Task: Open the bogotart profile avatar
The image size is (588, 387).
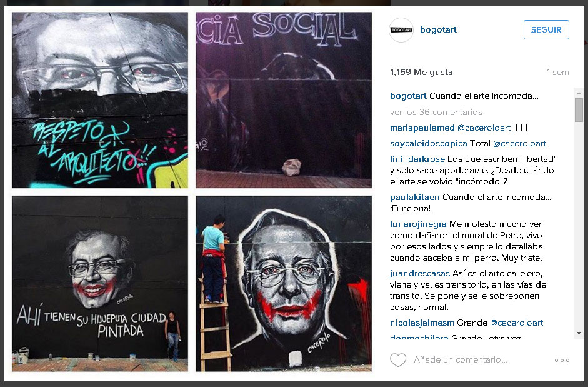Action: [x=401, y=29]
